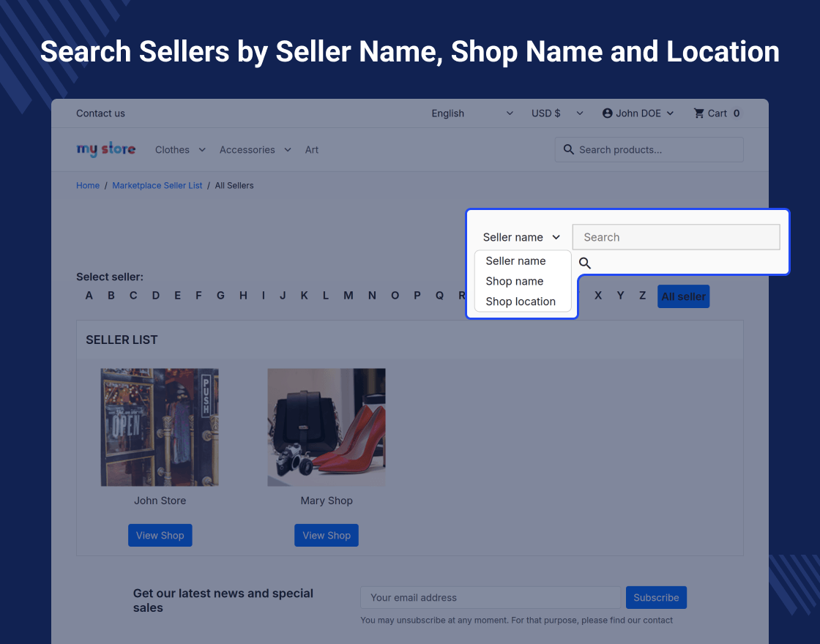Click the magnifier icon under seller Search field
This screenshot has width=820, height=644.
coord(585,263)
